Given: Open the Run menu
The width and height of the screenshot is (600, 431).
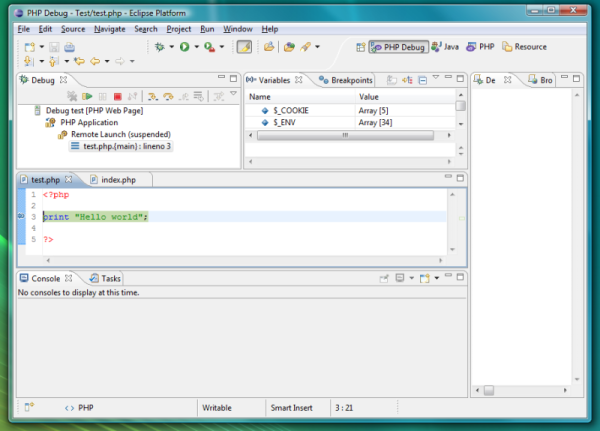Looking at the screenshot, I should [x=207, y=29].
